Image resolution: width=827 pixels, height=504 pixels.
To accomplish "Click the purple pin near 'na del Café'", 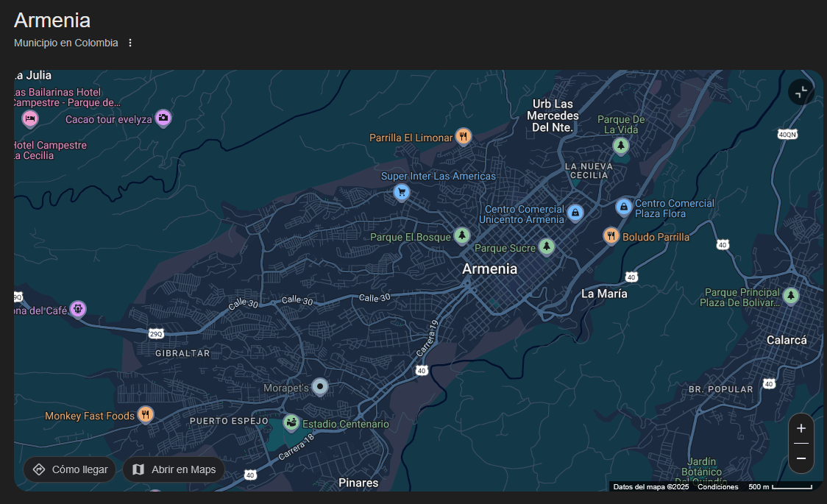I will point(78,310).
